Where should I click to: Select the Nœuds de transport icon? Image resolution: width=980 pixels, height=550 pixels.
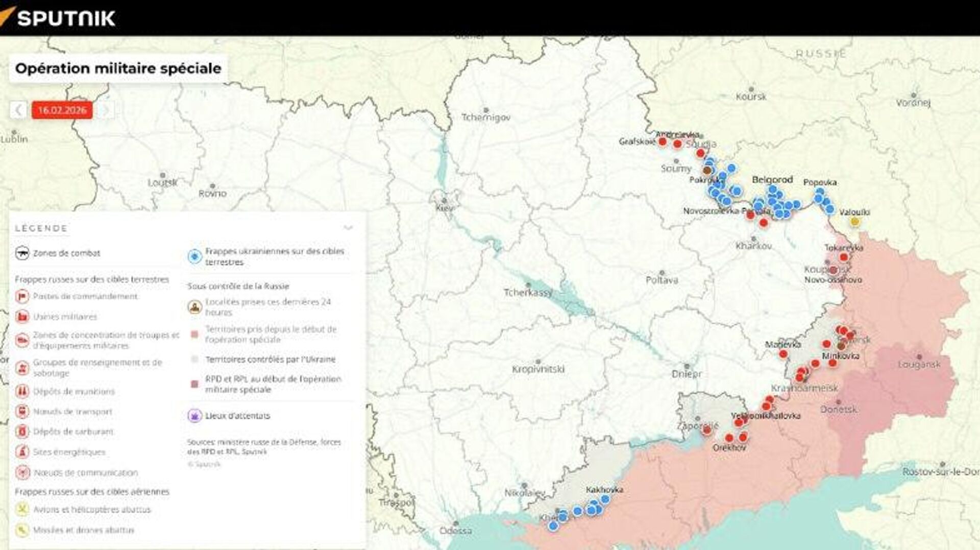point(22,412)
